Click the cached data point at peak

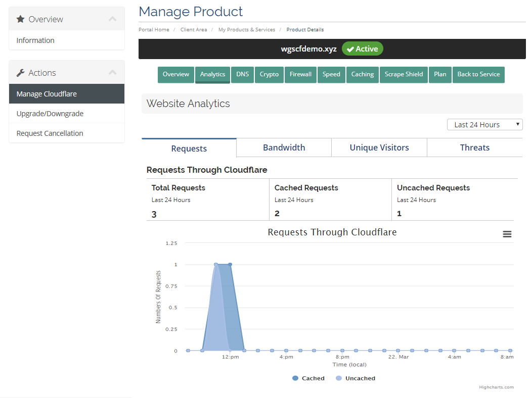[x=230, y=264]
